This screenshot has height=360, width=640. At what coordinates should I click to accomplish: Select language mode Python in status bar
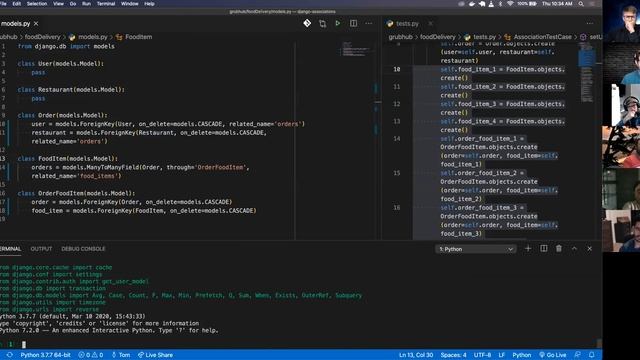point(522,355)
